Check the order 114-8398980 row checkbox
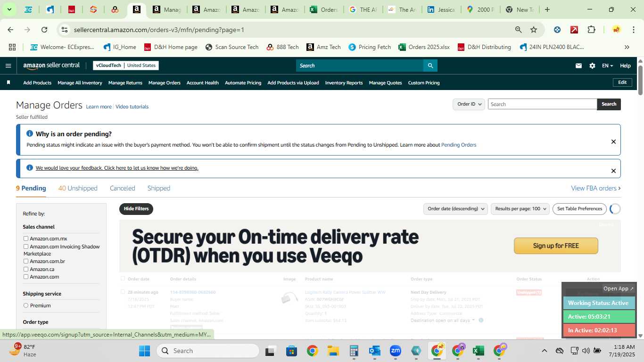This screenshot has width=644, height=362. (x=123, y=292)
